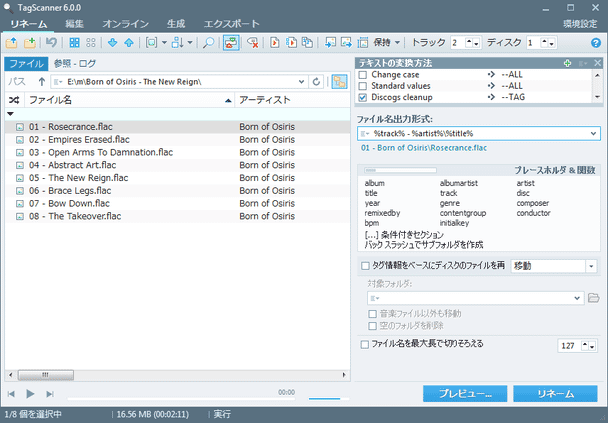Click the プレビュー button
This screenshot has height=423, width=608.
coord(465,394)
